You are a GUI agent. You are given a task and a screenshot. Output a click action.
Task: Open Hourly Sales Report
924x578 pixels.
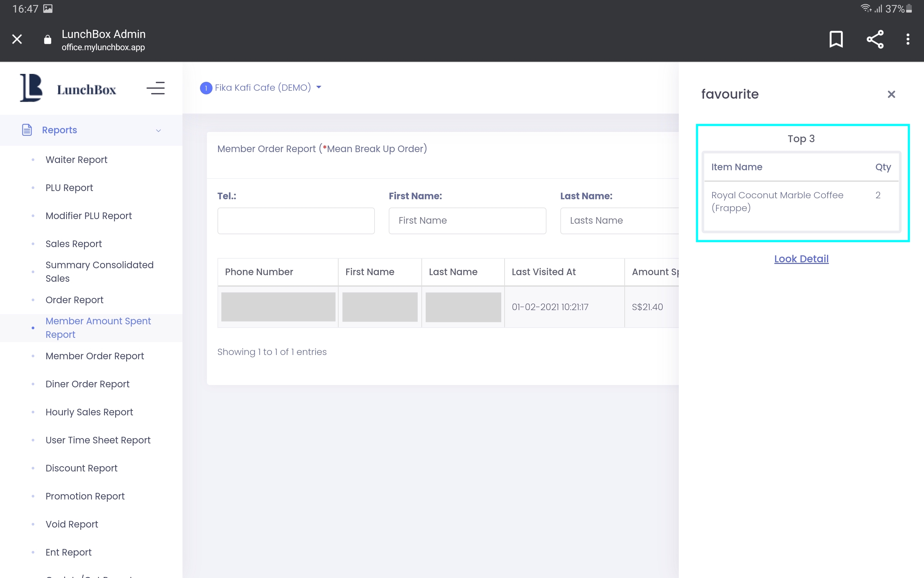pyautogui.click(x=89, y=412)
